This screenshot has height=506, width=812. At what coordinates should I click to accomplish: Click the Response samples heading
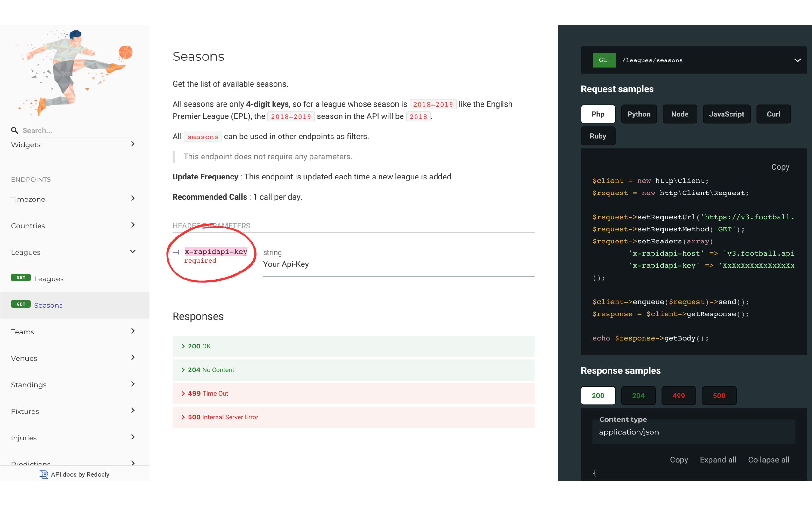[621, 370]
